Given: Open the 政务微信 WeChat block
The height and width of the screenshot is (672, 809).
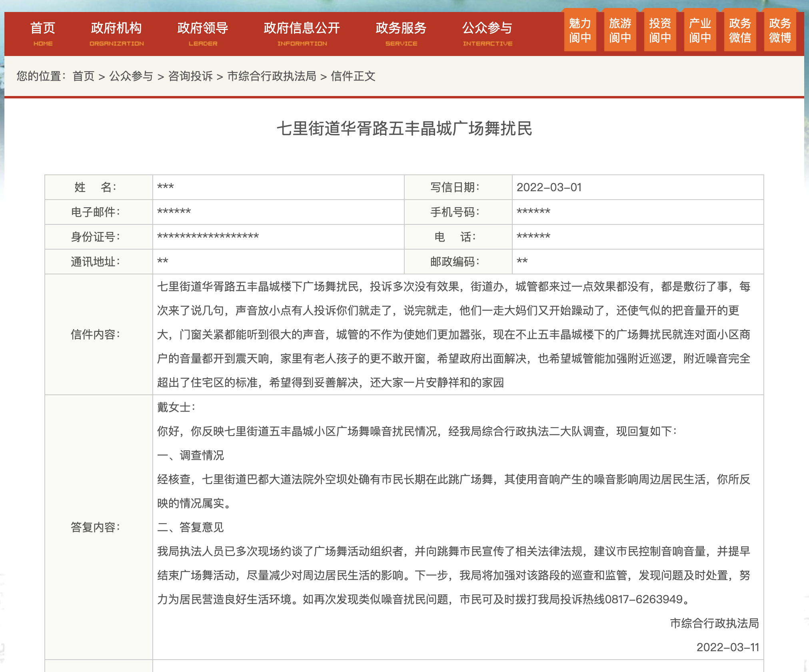Looking at the screenshot, I should (739, 30).
